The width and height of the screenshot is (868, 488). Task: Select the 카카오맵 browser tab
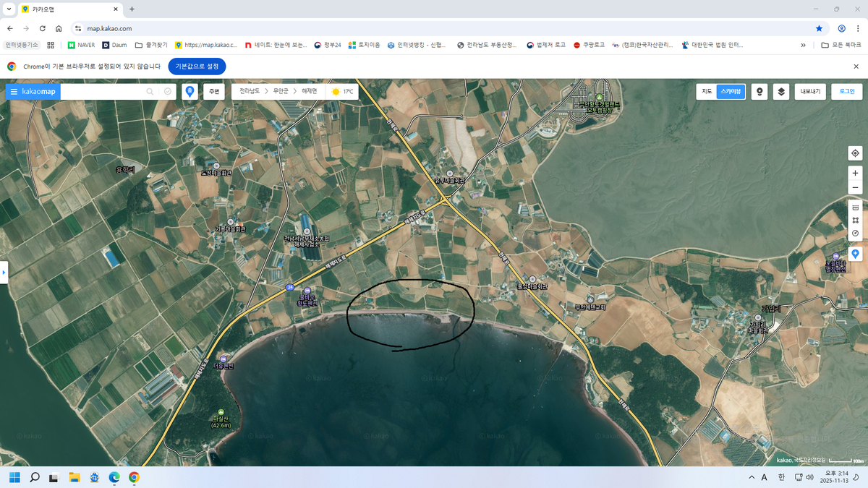point(65,9)
